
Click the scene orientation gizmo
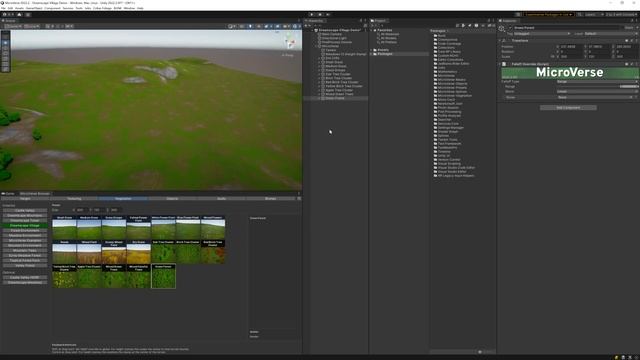[x=289, y=43]
